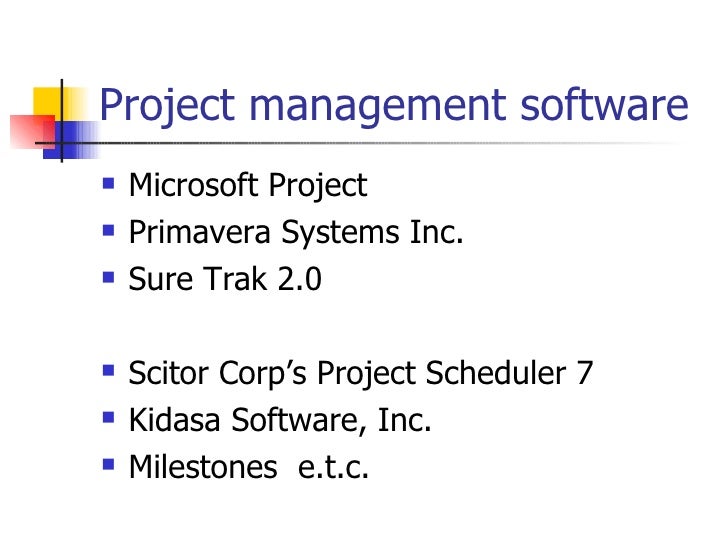Image resolution: width=728 pixels, height=546 pixels.
Task: Click the blue bullet beside Scitor Corp's
Action: (x=108, y=371)
